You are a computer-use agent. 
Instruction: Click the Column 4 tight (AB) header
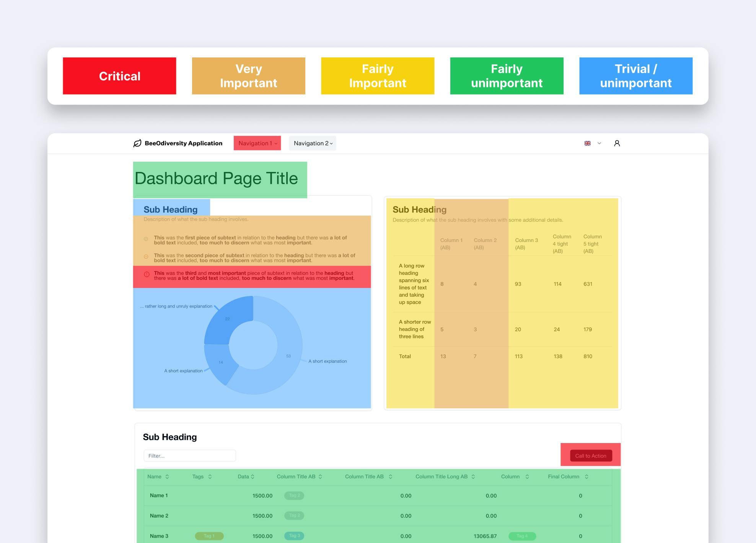pyautogui.click(x=562, y=244)
